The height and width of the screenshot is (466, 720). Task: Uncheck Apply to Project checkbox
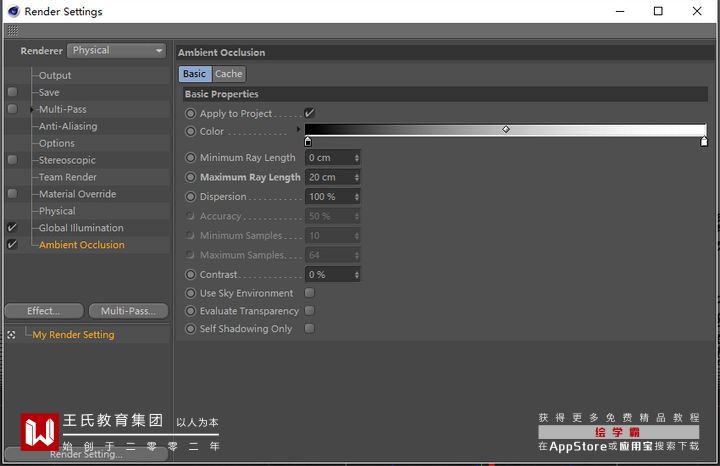click(309, 113)
